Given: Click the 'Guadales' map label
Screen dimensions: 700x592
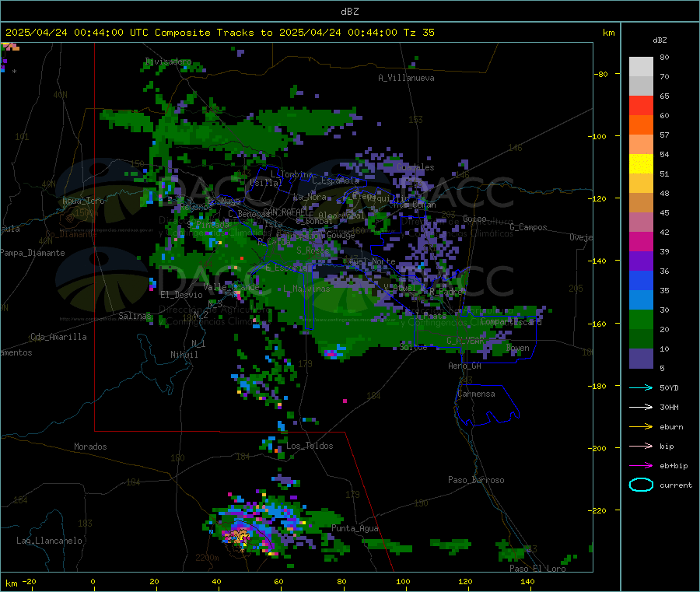Looking at the screenshot, I should pyautogui.click(x=415, y=167).
